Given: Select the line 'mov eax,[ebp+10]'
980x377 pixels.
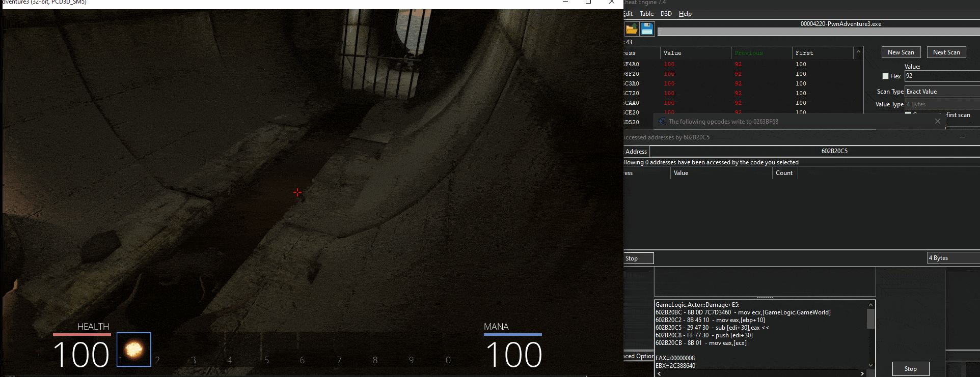Looking at the screenshot, I should coord(710,320).
